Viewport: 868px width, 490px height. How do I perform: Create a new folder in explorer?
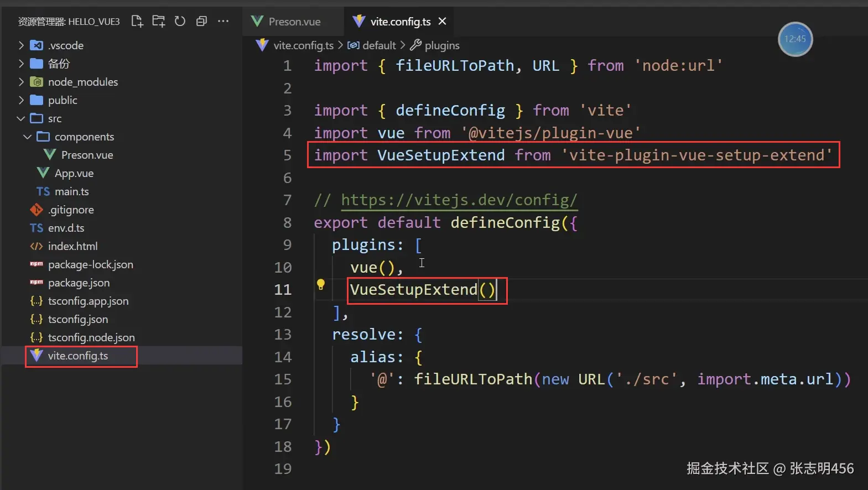click(159, 22)
